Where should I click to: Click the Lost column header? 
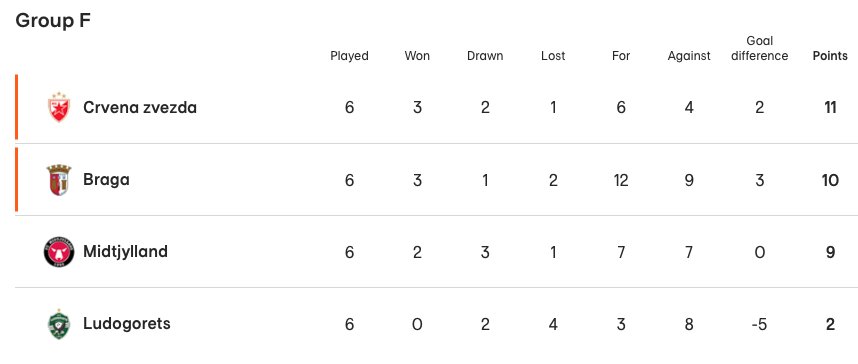(553, 56)
